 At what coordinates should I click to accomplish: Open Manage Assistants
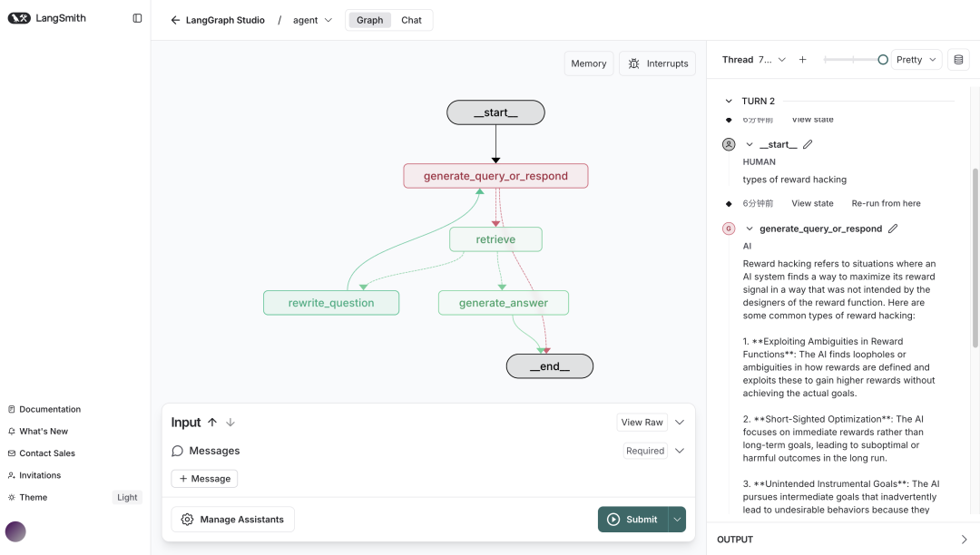232,520
